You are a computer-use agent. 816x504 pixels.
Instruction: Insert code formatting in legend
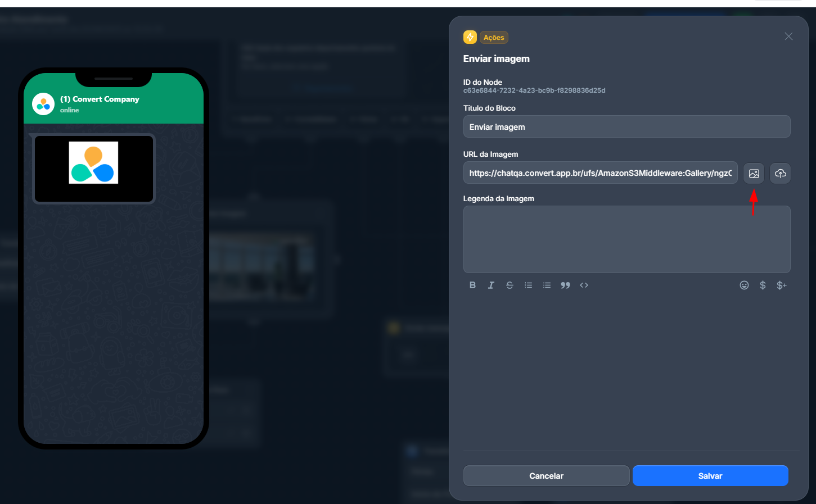point(584,285)
